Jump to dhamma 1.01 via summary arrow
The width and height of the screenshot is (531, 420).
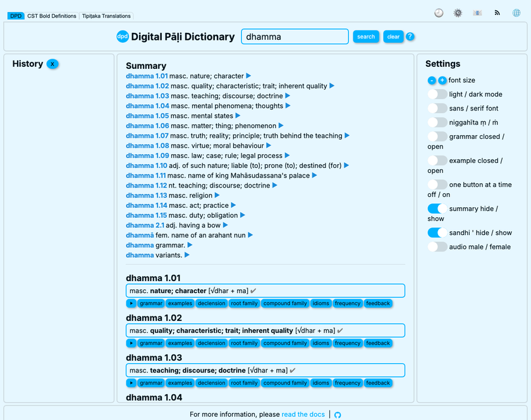248,76
